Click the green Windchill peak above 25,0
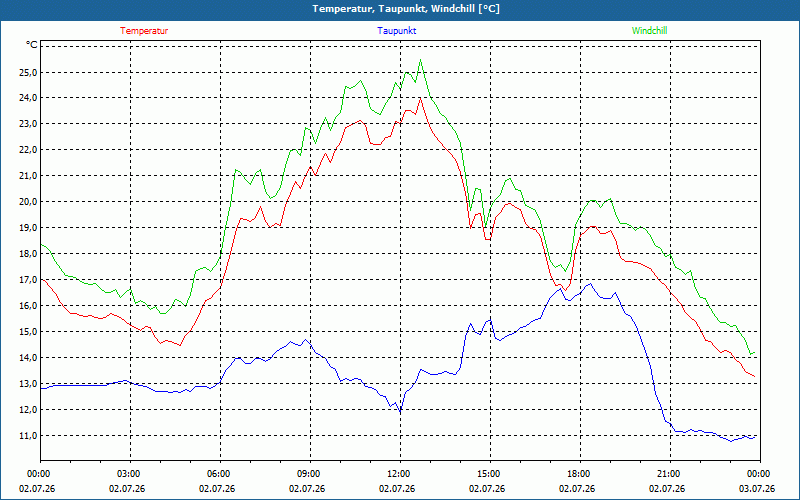The height and width of the screenshot is (500, 800). click(x=420, y=60)
